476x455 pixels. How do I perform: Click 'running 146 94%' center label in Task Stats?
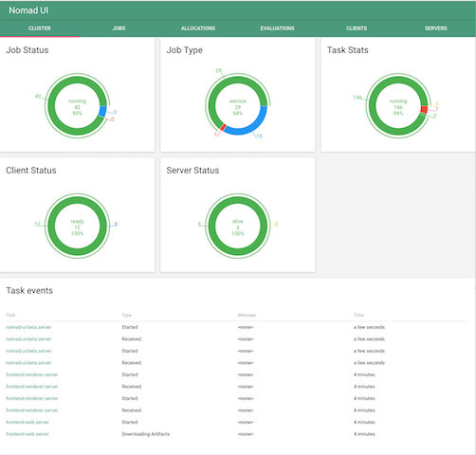point(398,107)
